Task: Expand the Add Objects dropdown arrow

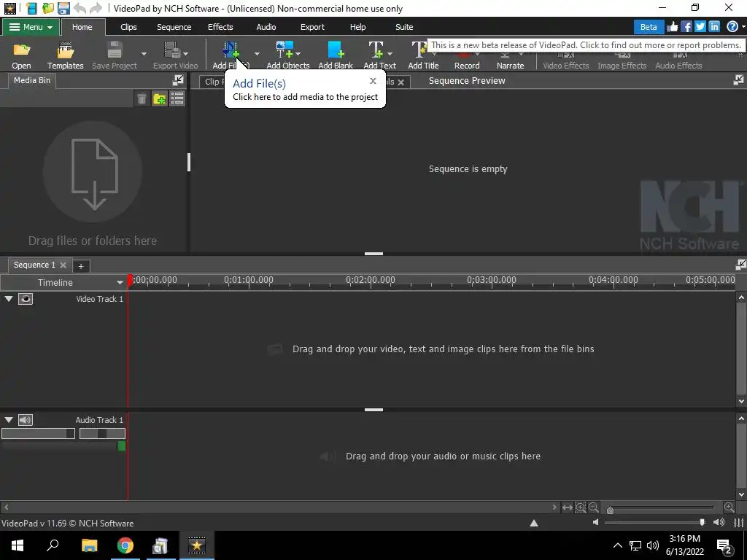Action: (298, 54)
